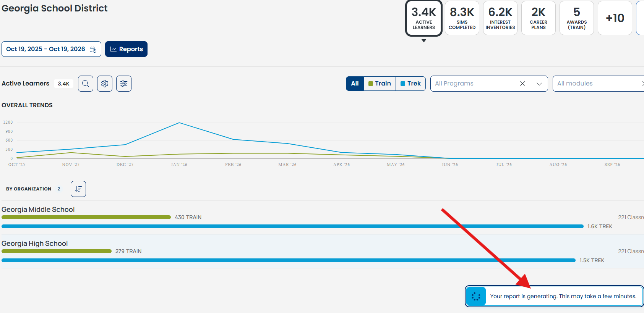Click Georgia High School 1.5K Trek bar
Viewport: 644px width, 313px height.
pyautogui.click(x=289, y=260)
